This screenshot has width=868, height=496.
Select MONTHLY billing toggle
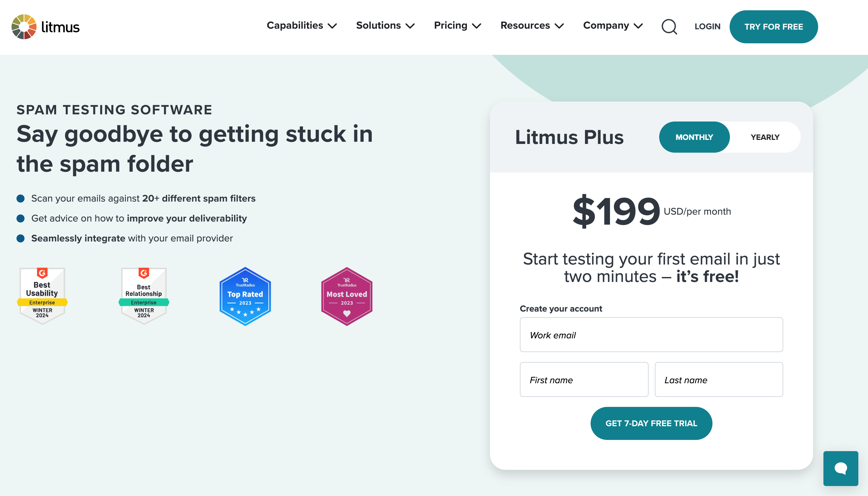point(694,137)
